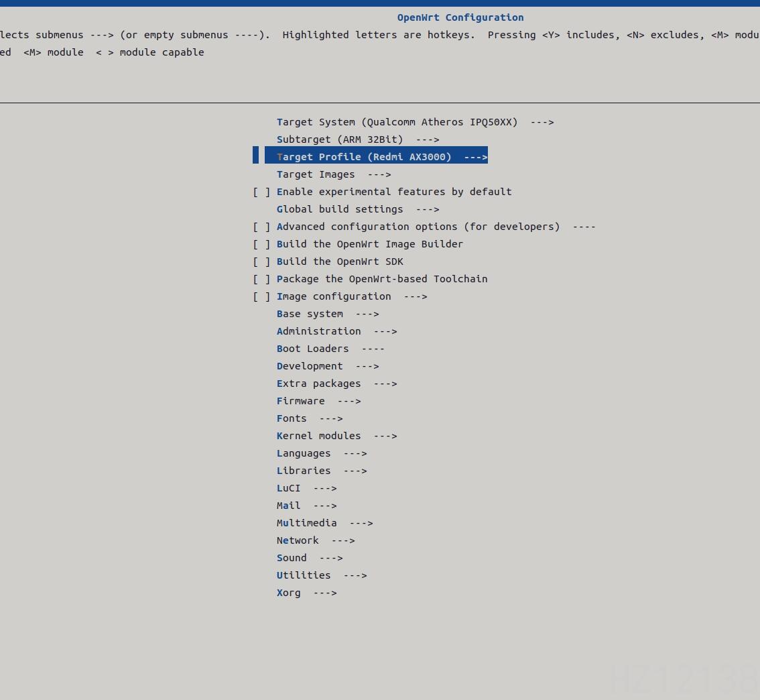The height and width of the screenshot is (700, 760).
Task: Toggle Advanced configuration options (for developers) checkbox
Action: [x=262, y=227]
